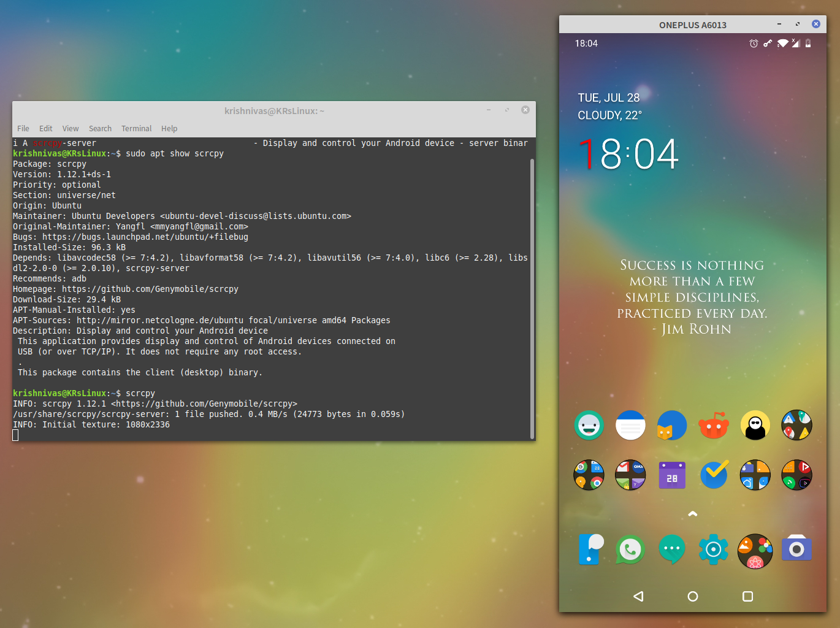The image size is (840, 628).
Task: Tap the Android home navigation button
Action: (x=693, y=596)
